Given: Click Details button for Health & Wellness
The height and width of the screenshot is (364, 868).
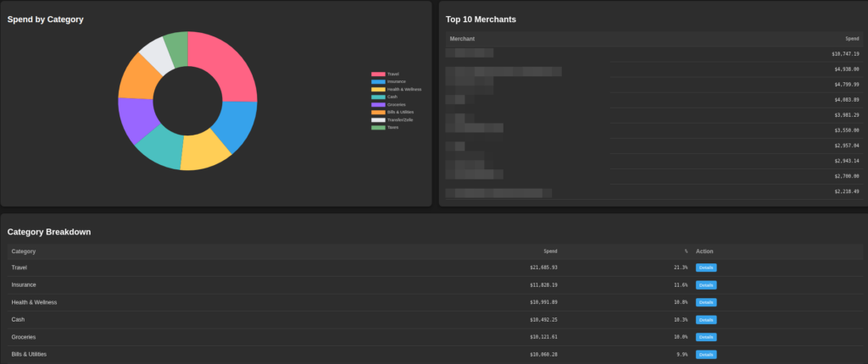Looking at the screenshot, I should [x=705, y=302].
